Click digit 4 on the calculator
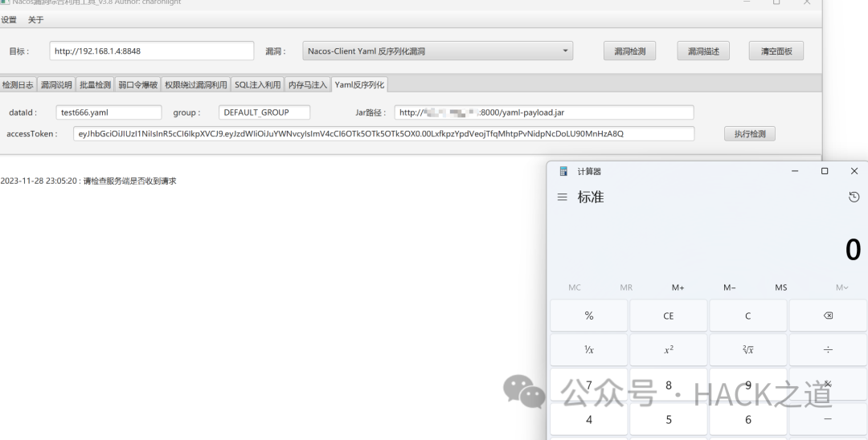This screenshot has width=868, height=440. 589,419
